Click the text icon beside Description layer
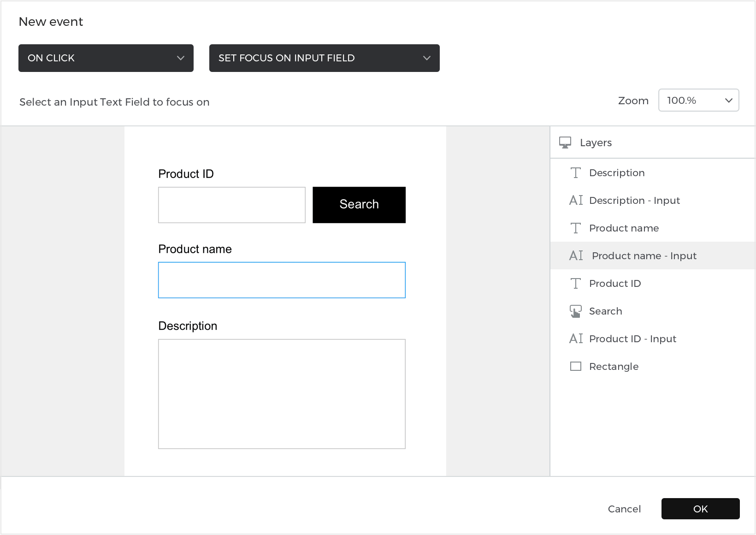The image size is (756, 535). pyautogui.click(x=575, y=173)
